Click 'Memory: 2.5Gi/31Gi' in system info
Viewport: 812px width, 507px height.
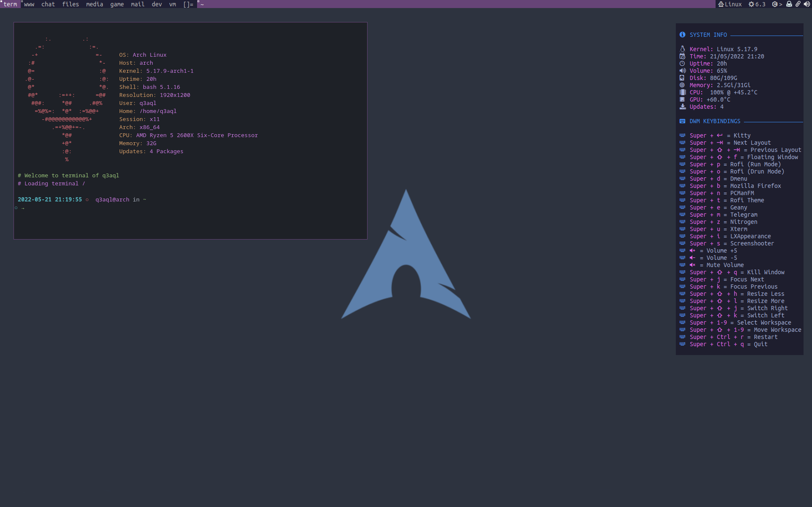pyautogui.click(x=720, y=85)
